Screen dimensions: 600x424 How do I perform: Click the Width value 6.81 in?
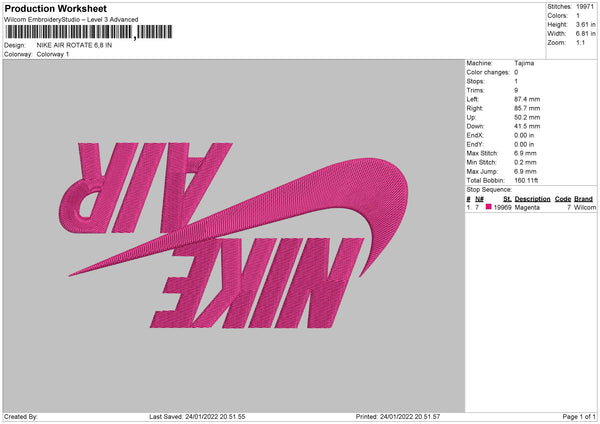coord(585,34)
